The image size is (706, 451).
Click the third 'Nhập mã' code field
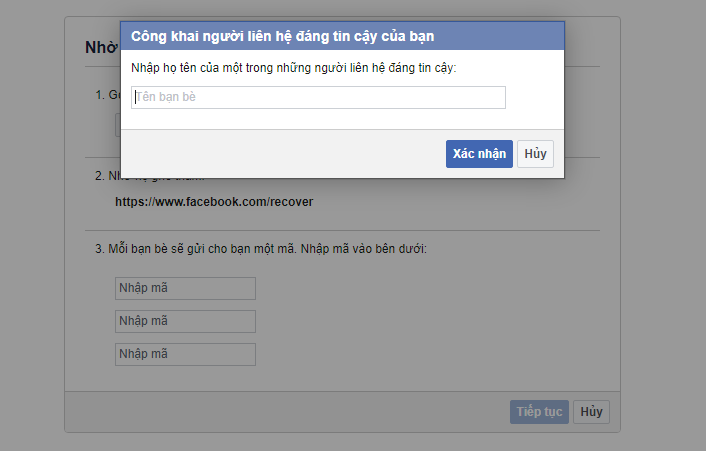[x=186, y=354]
